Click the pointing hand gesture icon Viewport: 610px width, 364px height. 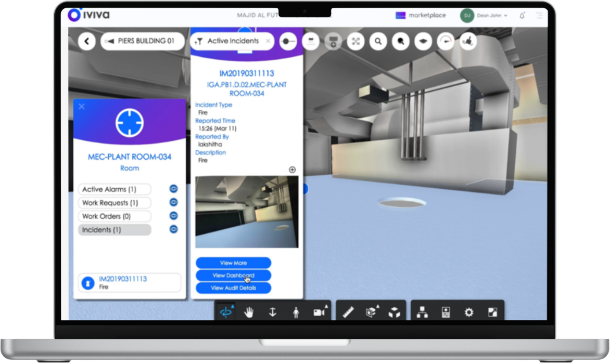click(x=468, y=41)
